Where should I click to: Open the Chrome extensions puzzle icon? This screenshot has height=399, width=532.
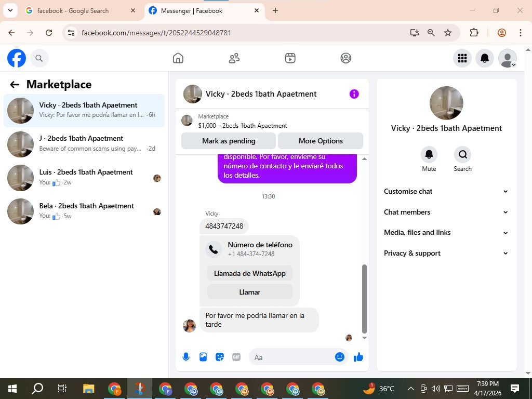pos(474,33)
